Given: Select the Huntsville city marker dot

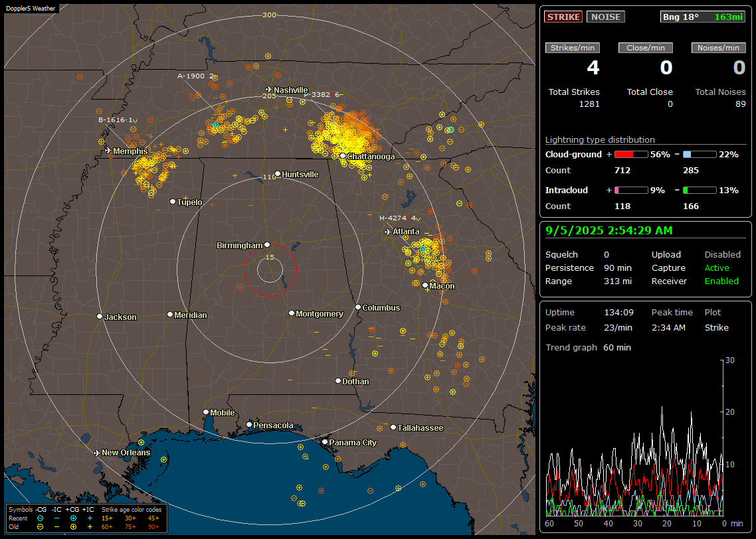Looking at the screenshot, I should coord(278,174).
